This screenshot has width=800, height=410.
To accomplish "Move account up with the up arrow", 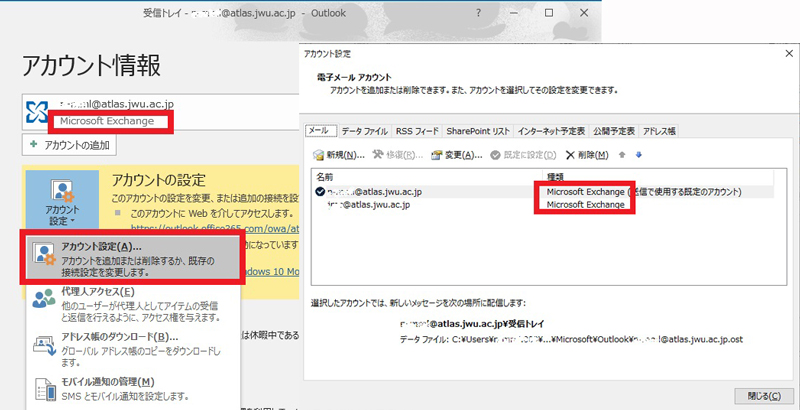I will (x=622, y=155).
